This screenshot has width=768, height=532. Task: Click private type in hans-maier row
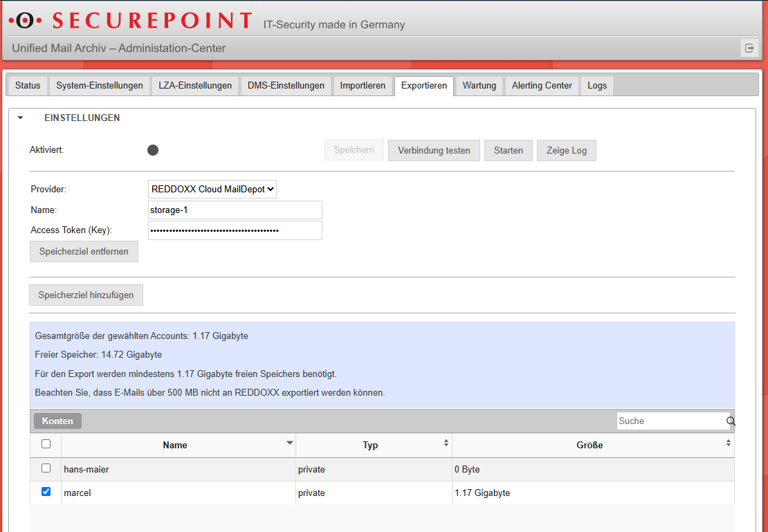374,469
